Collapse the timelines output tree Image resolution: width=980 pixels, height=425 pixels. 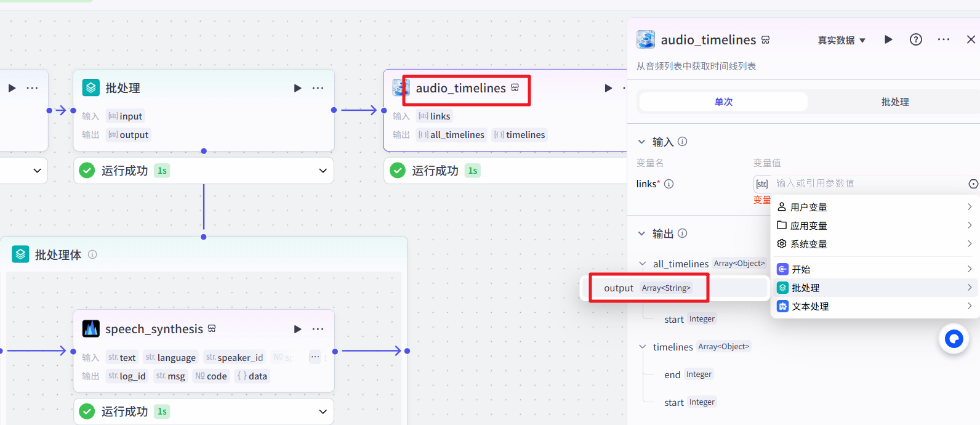(x=643, y=347)
